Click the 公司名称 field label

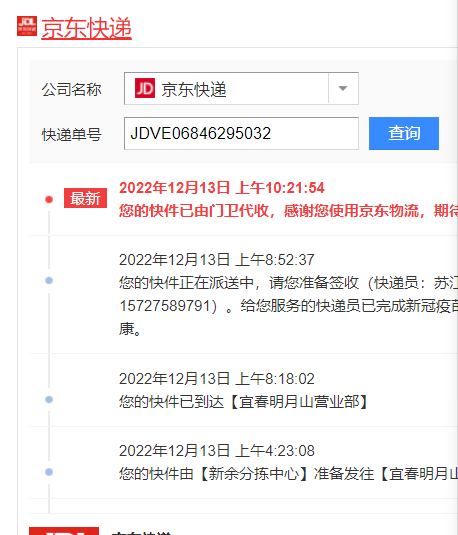72,90
